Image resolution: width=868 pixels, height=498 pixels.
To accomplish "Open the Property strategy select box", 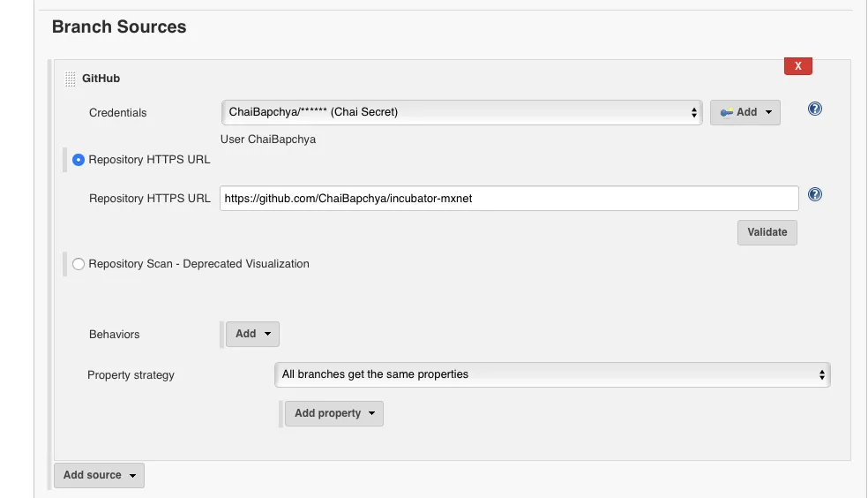I will 552,374.
